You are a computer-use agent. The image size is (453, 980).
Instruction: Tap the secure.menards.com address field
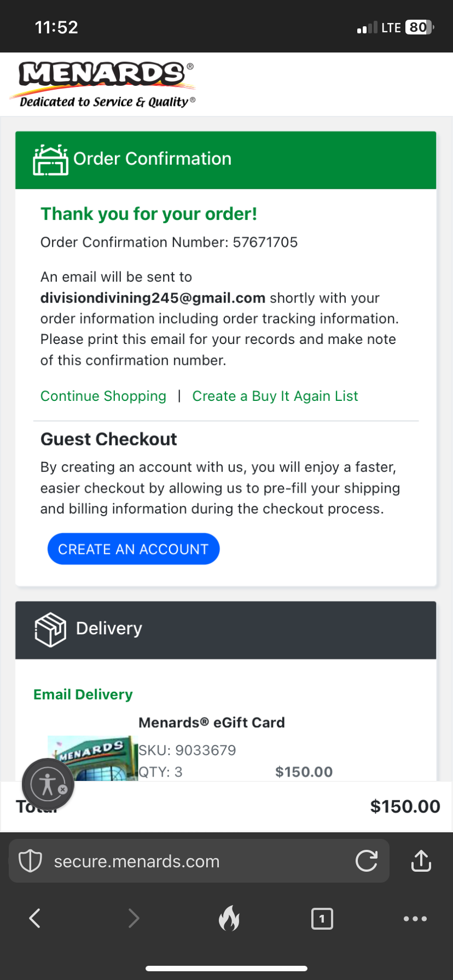(x=137, y=861)
